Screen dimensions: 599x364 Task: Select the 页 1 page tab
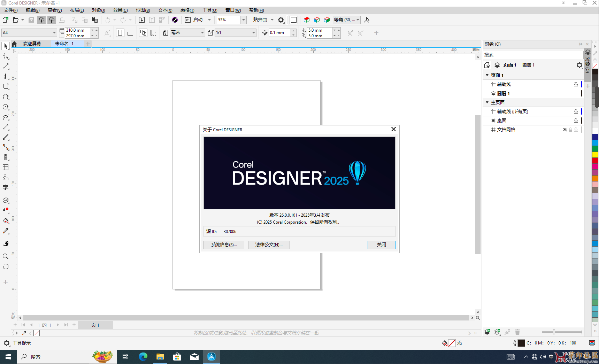95,325
